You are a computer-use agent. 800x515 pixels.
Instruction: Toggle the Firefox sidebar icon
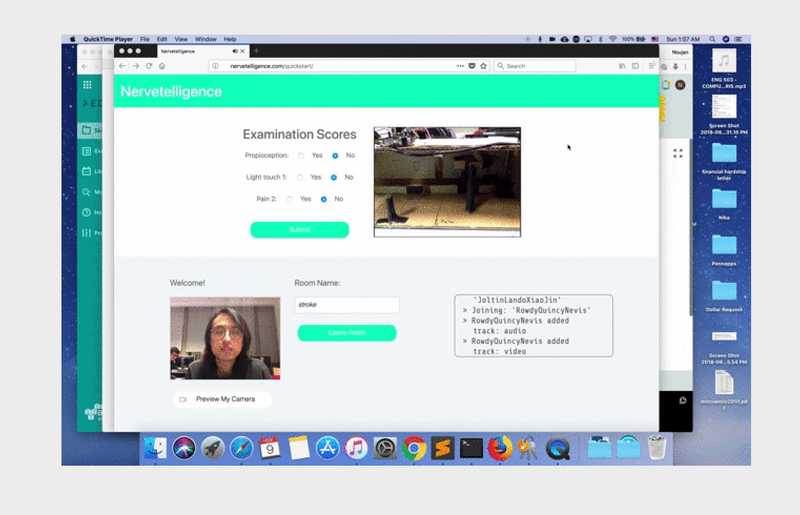(x=636, y=66)
